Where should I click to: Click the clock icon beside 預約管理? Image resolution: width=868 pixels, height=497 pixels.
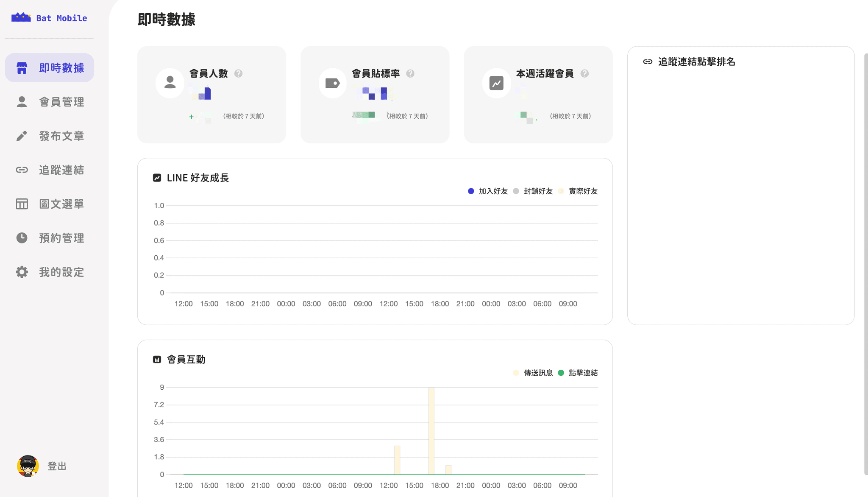pyautogui.click(x=22, y=238)
